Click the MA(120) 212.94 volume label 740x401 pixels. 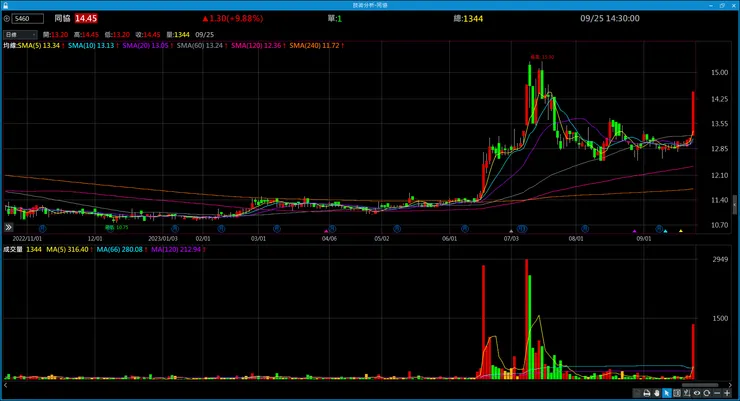coord(178,249)
